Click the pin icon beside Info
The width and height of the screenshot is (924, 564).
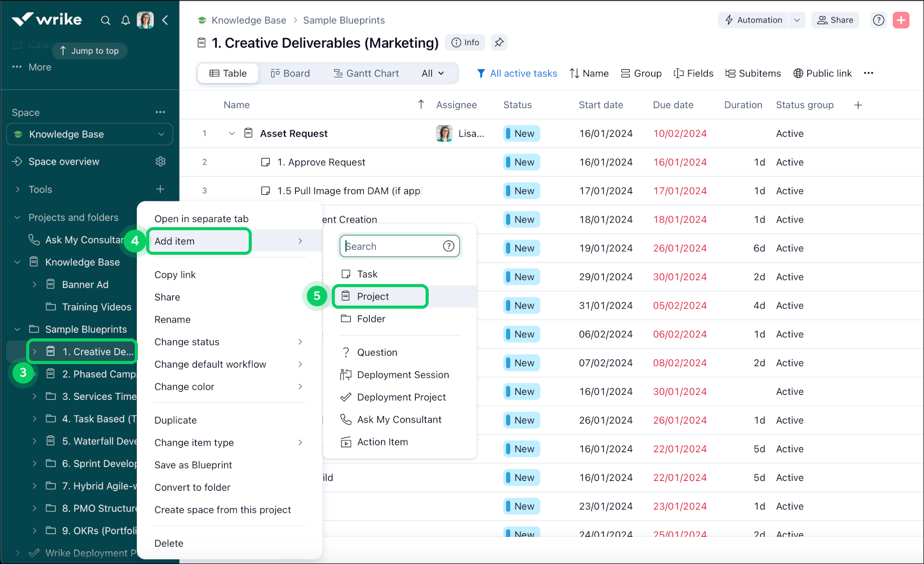(499, 43)
